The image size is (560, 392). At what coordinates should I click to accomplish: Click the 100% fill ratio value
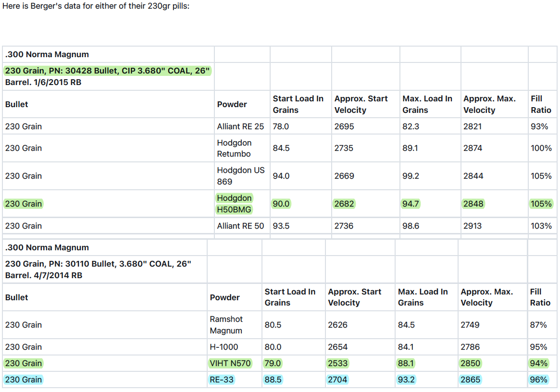pyautogui.click(x=541, y=148)
